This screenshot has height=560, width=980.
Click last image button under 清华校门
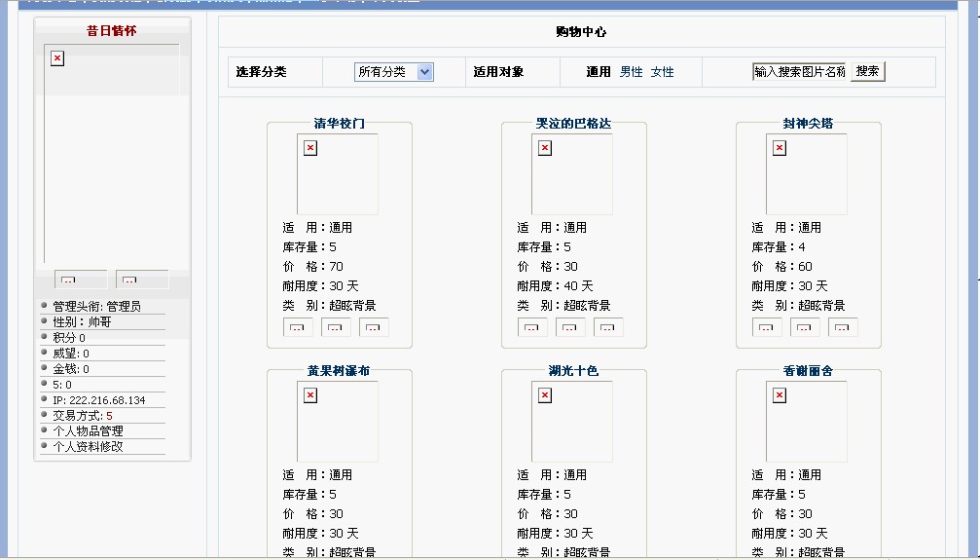tap(374, 327)
